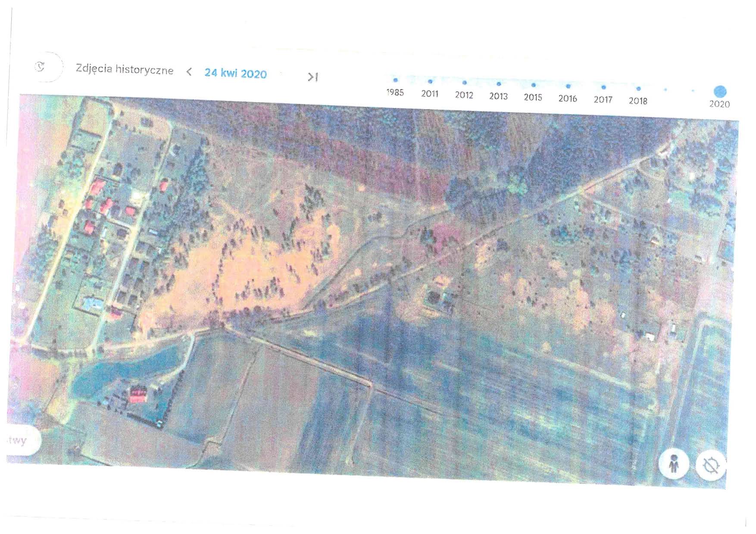Jump to the latest imagery arrow
Viewport: 756px width, 534px height.
point(312,77)
